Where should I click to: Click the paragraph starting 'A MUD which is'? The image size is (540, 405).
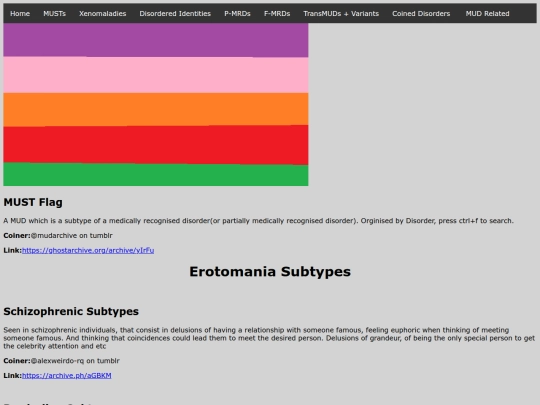pyautogui.click(x=258, y=221)
